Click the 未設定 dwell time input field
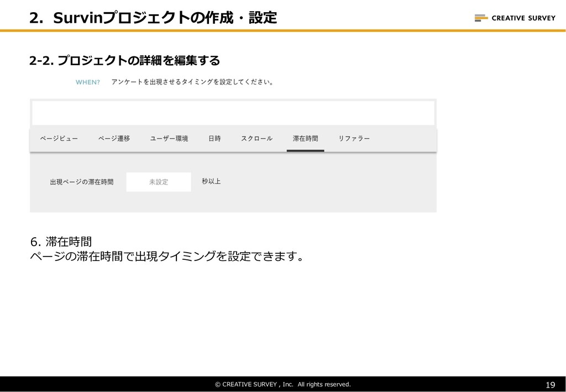566x392 pixels. [159, 182]
